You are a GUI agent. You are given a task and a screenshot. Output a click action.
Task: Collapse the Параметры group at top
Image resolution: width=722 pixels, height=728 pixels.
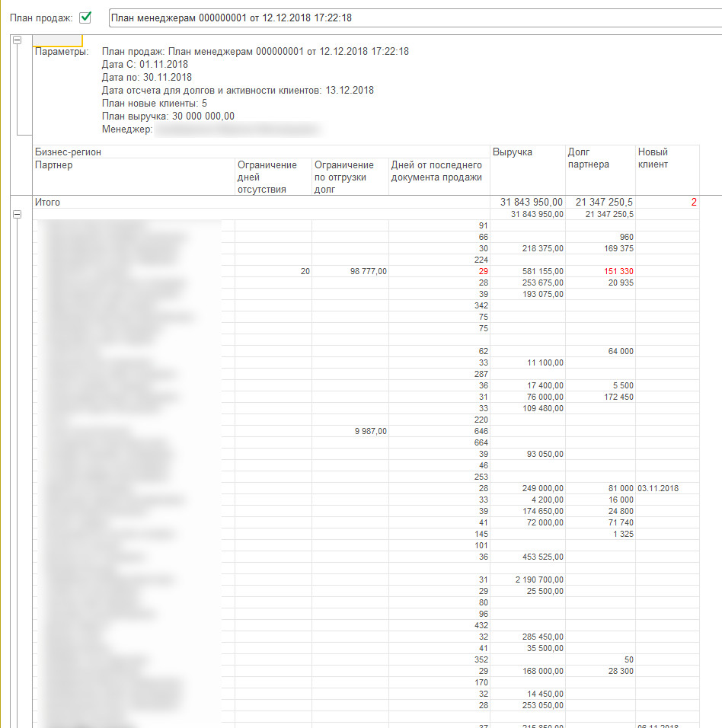click(x=18, y=40)
